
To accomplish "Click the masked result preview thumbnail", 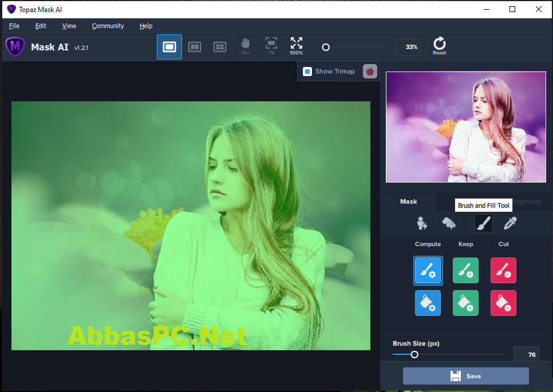I will click(466, 127).
